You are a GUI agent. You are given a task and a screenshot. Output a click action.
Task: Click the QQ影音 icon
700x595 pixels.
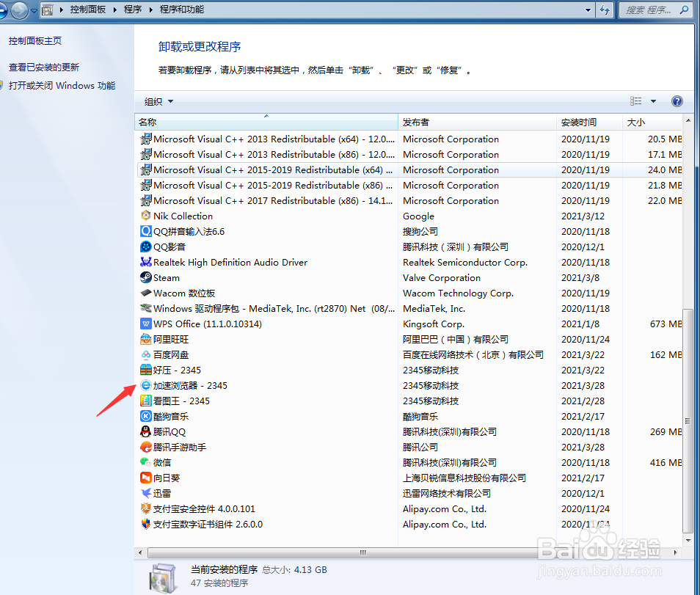[145, 247]
